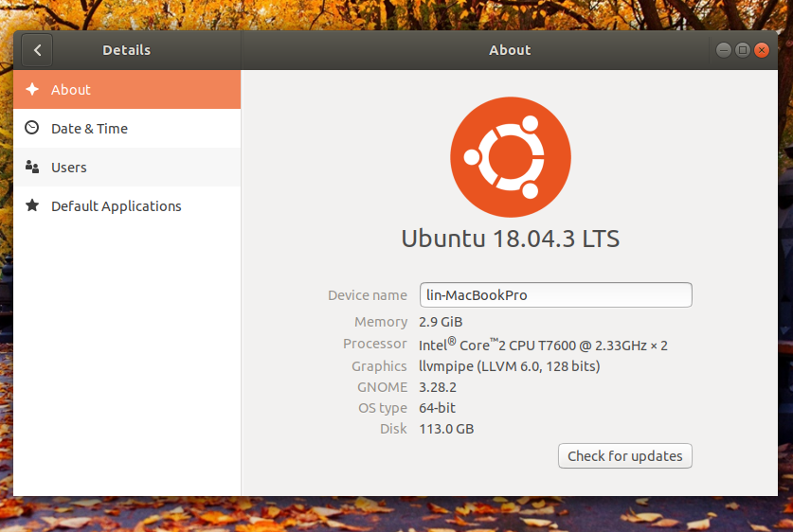Click the About title in header bar

tap(510, 50)
